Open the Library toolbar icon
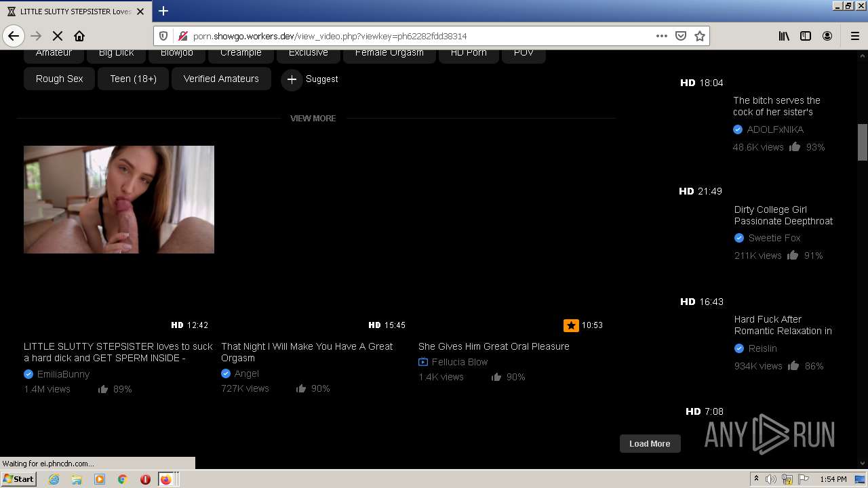 coord(784,36)
